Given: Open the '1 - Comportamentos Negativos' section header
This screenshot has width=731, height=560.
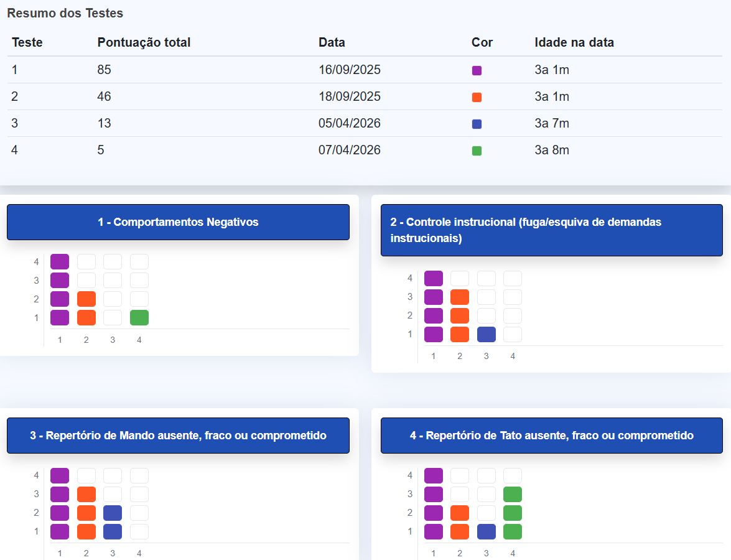Looking at the screenshot, I should (178, 222).
